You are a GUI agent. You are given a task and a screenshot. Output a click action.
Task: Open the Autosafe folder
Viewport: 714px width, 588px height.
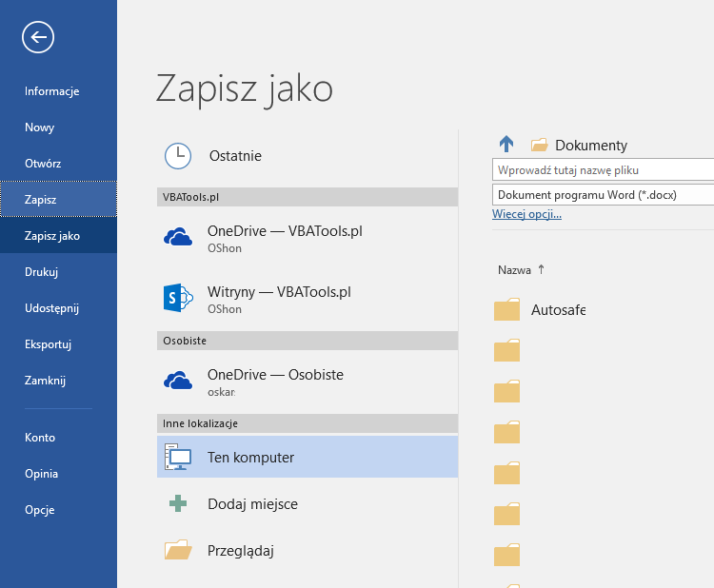pos(540,310)
